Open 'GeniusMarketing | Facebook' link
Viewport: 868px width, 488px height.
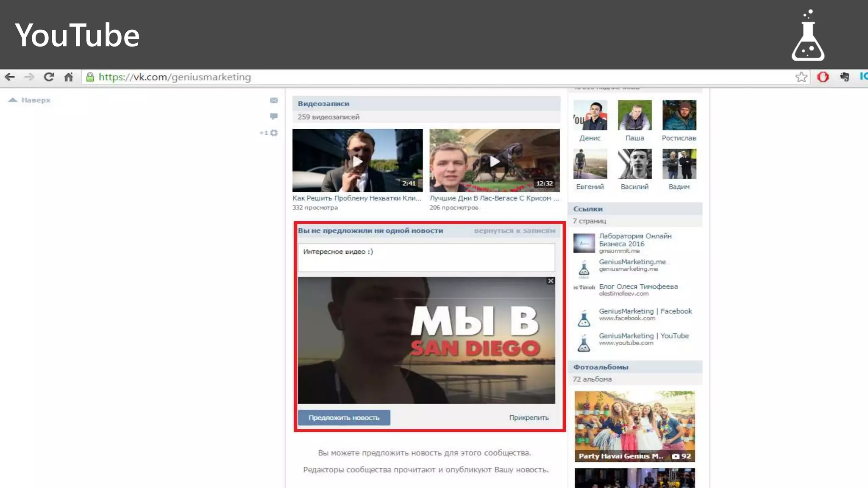[645, 311]
